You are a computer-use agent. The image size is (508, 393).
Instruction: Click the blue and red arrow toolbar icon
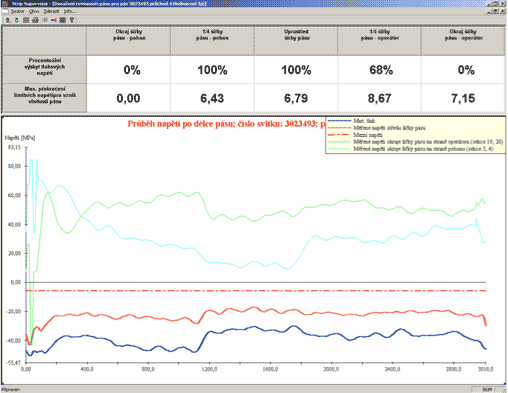pyautogui.click(x=53, y=20)
